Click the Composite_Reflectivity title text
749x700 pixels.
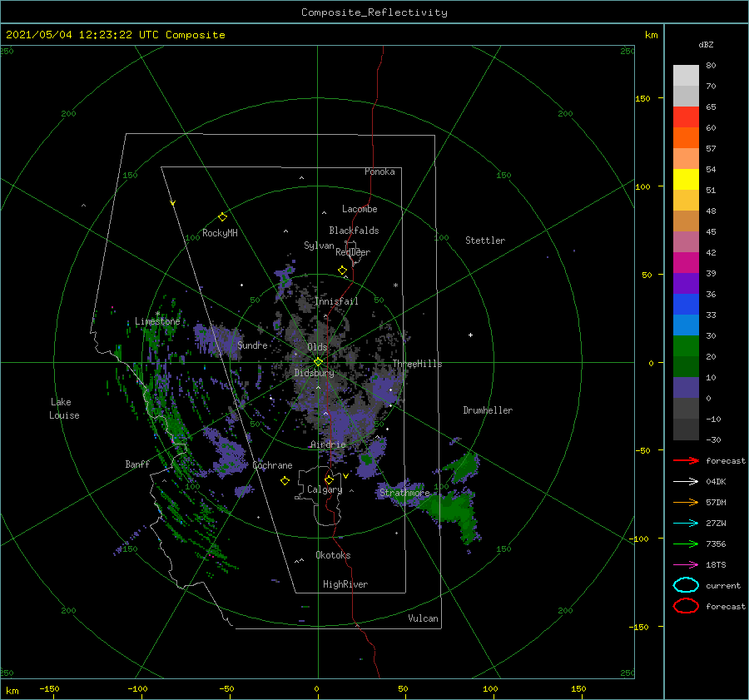374,12
